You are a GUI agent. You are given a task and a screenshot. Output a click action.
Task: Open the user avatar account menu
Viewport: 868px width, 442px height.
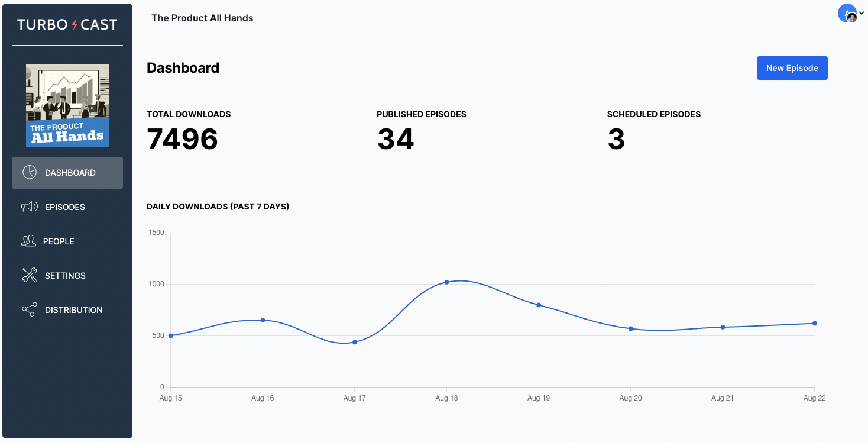click(x=847, y=13)
